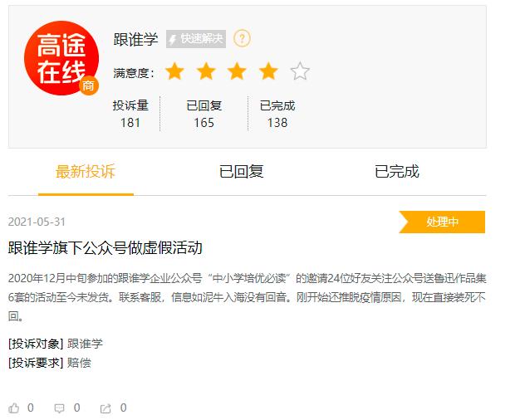Switch to the 已完成 tab
The image size is (520, 420).
pos(397,171)
